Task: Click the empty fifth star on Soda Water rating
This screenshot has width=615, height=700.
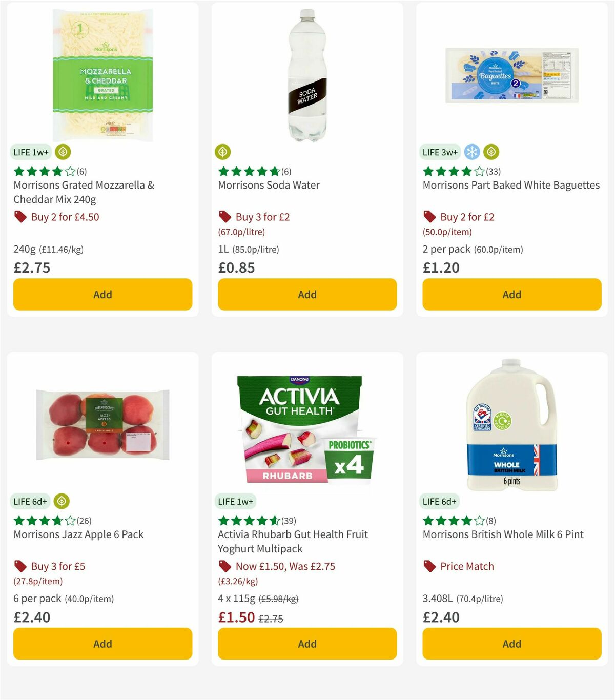Action: click(275, 171)
